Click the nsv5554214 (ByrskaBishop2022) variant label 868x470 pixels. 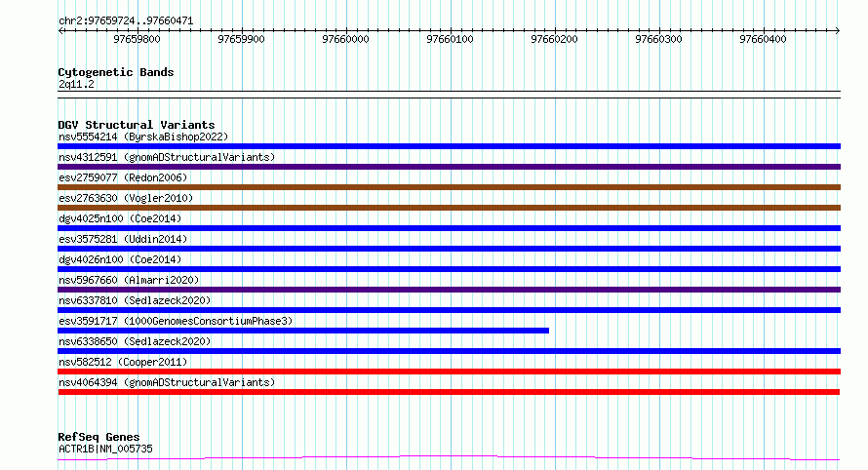coord(143,137)
